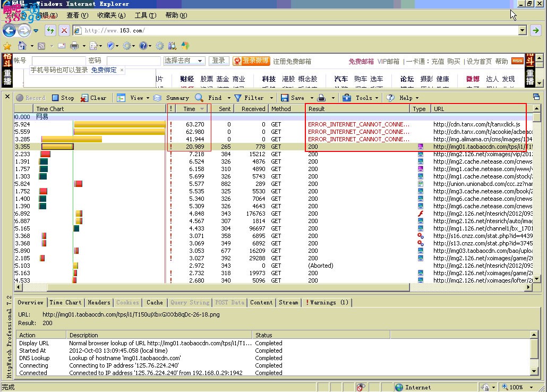Select the cdn.tanx.com/t/tanxclick.js request row
The height and width of the screenshot is (392, 547).
pyautogui.click(x=273, y=124)
